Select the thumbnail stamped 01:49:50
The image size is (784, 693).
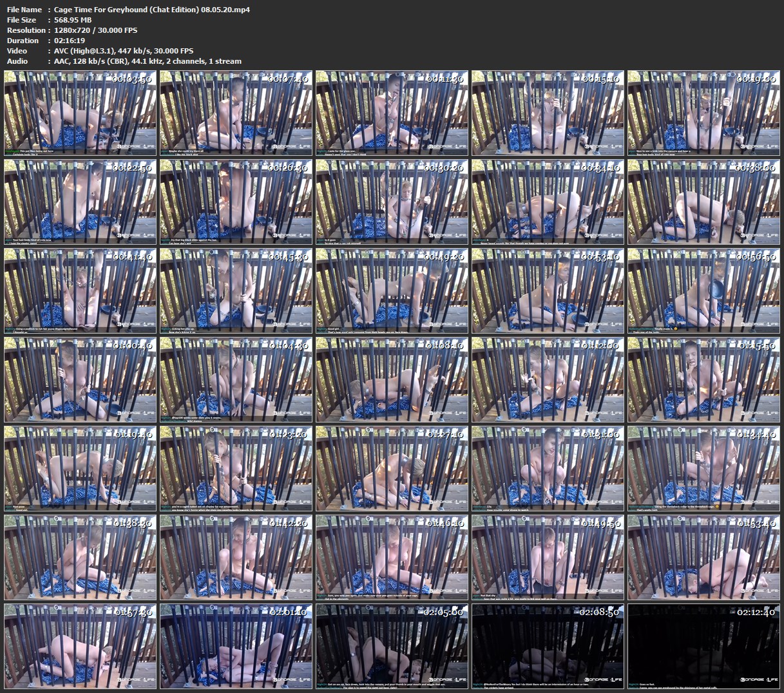548,557
